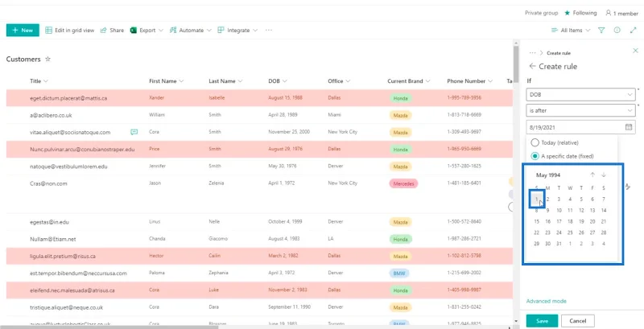Click the Office cell New York City for Cora
Viewport: 644px width, 329px height.
pos(343,132)
